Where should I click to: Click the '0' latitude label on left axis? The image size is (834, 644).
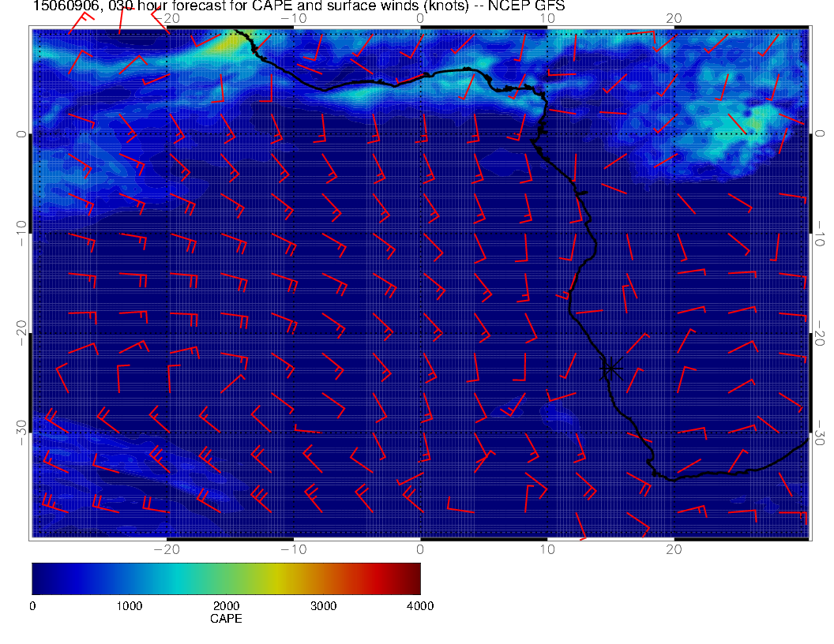[21, 134]
